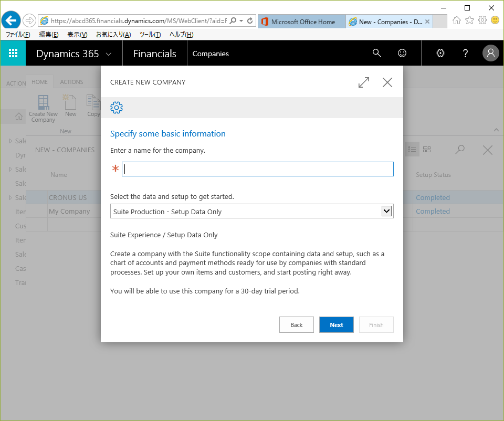Image resolution: width=504 pixels, height=421 pixels.
Task: Open the ヘルプ(H) menu
Action: pos(181,35)
